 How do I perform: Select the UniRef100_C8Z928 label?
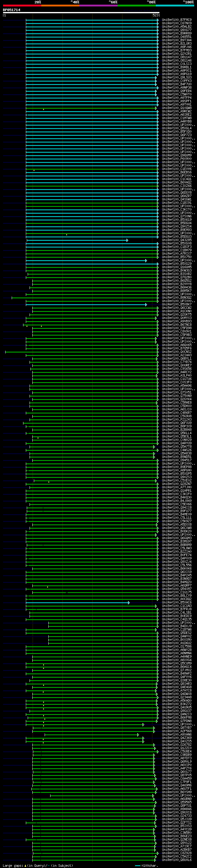point(177,853)
